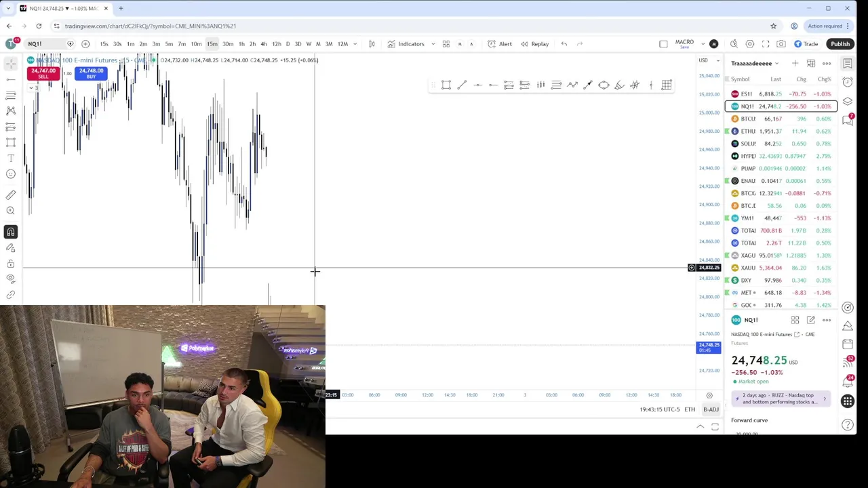This screenshot has width=868, height=488.
Task: Open the alerts clock icon in right sidebar
Action: (848, 82)
